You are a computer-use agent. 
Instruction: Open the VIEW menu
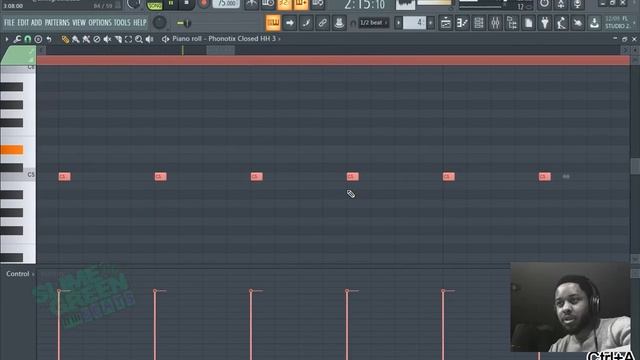[79, 22]
